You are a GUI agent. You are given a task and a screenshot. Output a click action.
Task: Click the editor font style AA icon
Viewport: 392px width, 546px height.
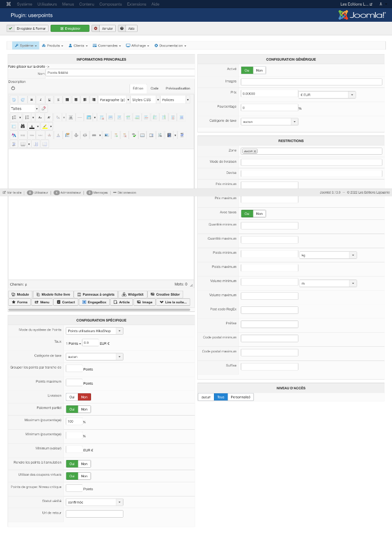click(14, 135)
